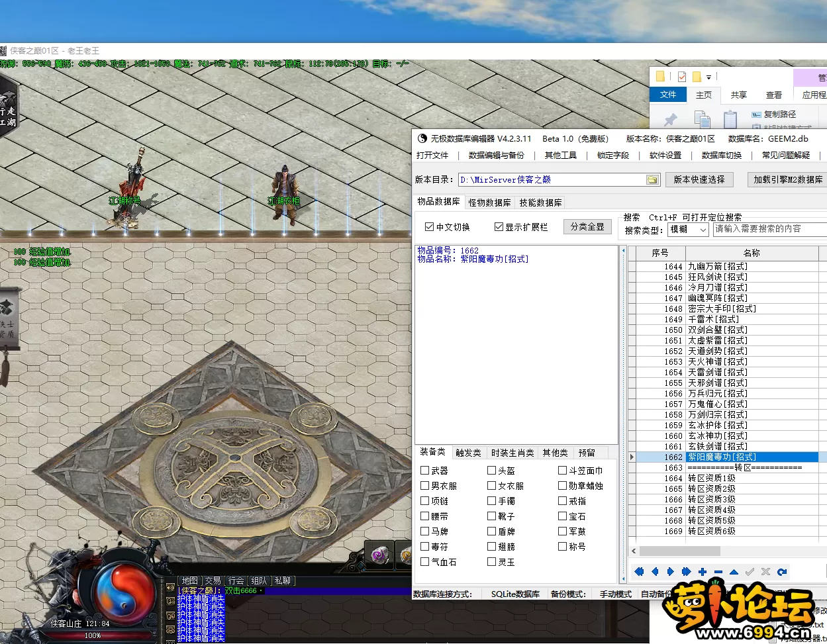The width and height of the screenshot is (827, 644).
Task: Click the search content input field
Action: tap(770, 228)
